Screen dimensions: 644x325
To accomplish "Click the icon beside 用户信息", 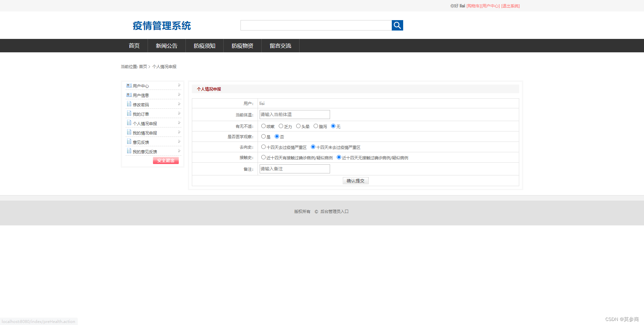I will (129, 95).
